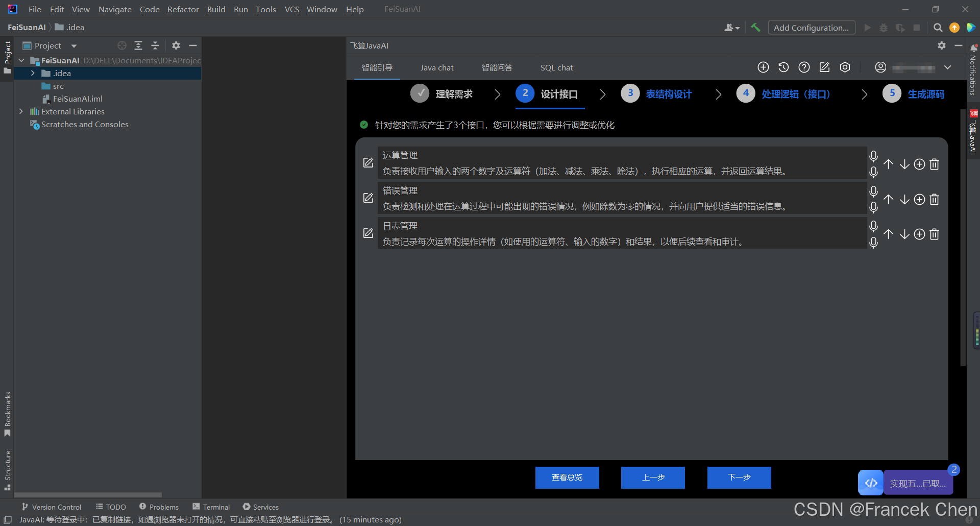The image size is (980, 526).
Task: Click the 查看总览 button
Action: 567,477
